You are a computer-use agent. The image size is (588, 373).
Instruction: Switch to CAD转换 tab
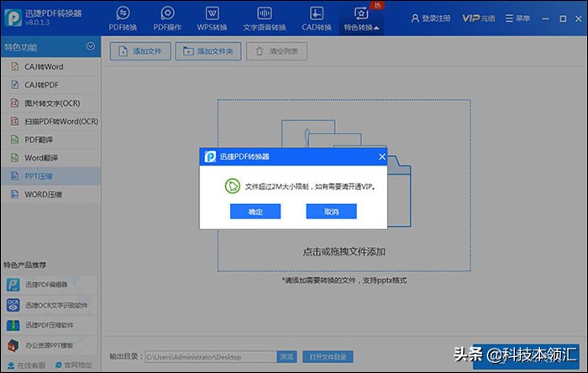tap(317, 18)
